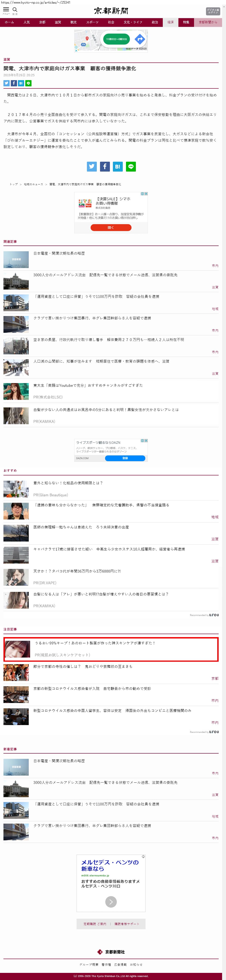Select the 文化・ライフ menu item
The width and height of the screenshot is (226, 980).
(133, 22)
